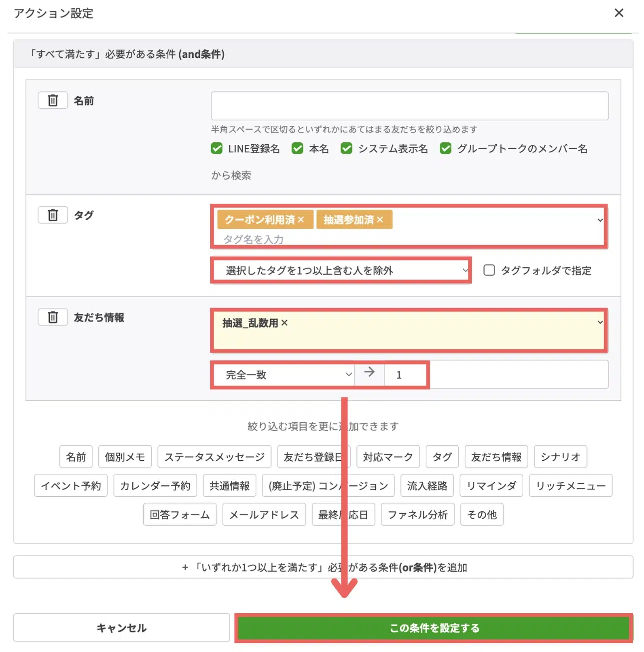
Task: Add a 友だち情報 filter item
Action: [496, 457]
